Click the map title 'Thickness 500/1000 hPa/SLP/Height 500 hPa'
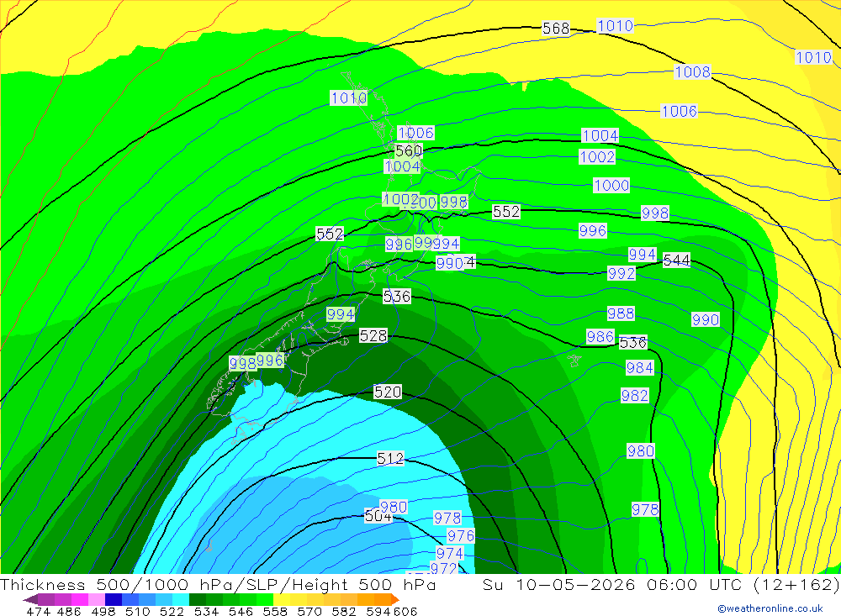The image size is (841, 616). coord(218,584)
